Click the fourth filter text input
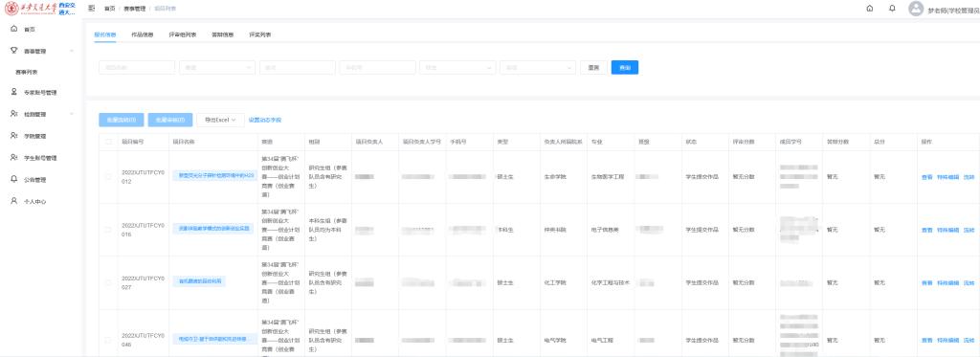The image size is (980, 357). click(x=377, y=68)
